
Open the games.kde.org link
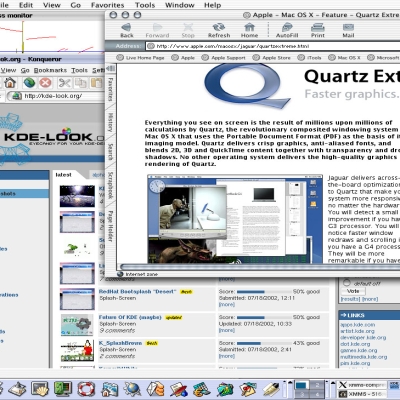tap(359, 350)
